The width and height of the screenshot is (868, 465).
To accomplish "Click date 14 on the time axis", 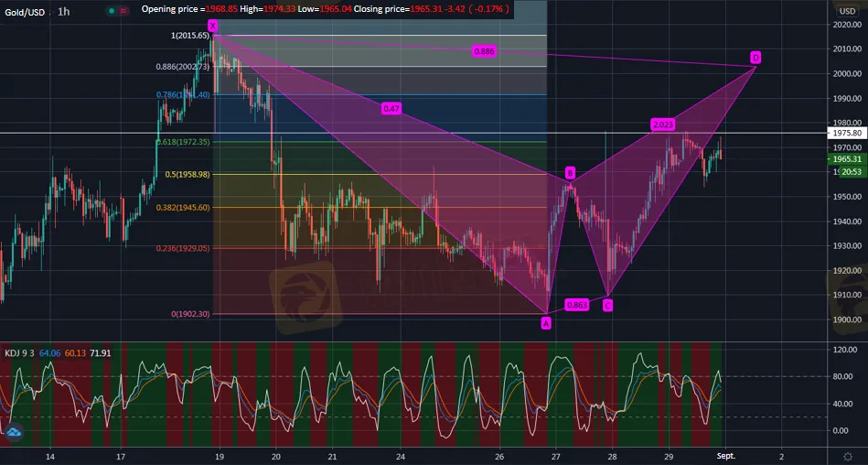I will coord(49,456).
